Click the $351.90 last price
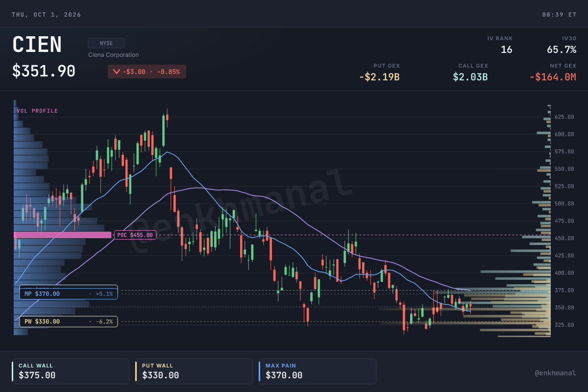This screenshot has width=588, height=392. pyautogui.click(x=44, y=71)
